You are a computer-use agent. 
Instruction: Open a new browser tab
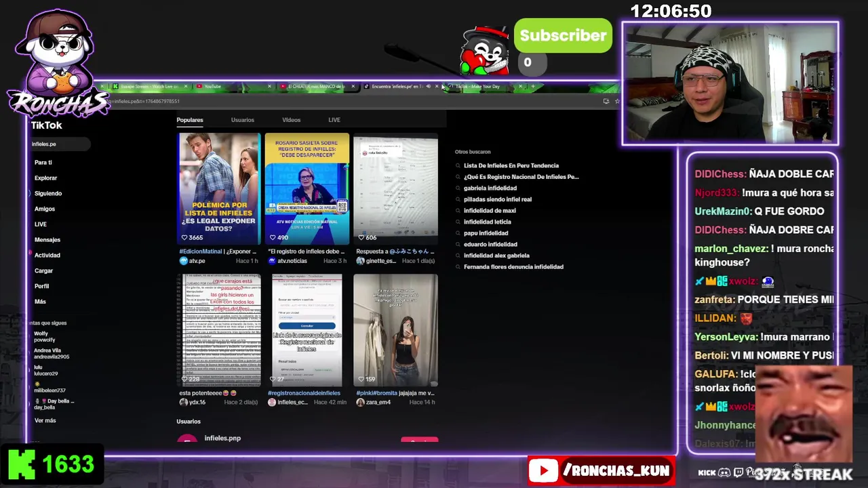tap(533, 87)
